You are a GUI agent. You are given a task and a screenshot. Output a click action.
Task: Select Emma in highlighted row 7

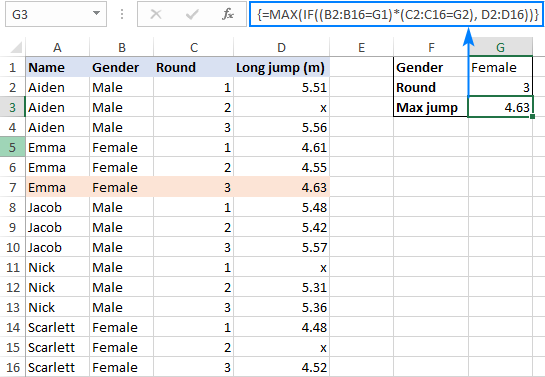(57, 187)
